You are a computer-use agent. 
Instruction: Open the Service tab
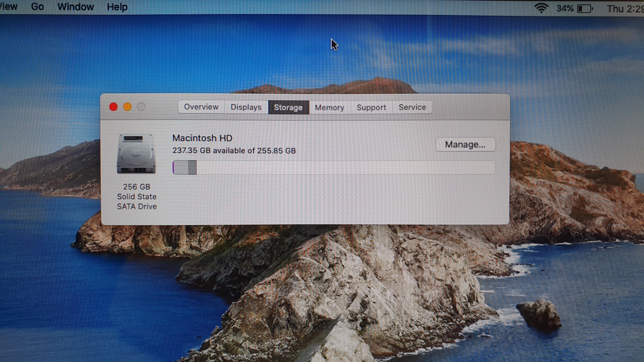[412, 107]
